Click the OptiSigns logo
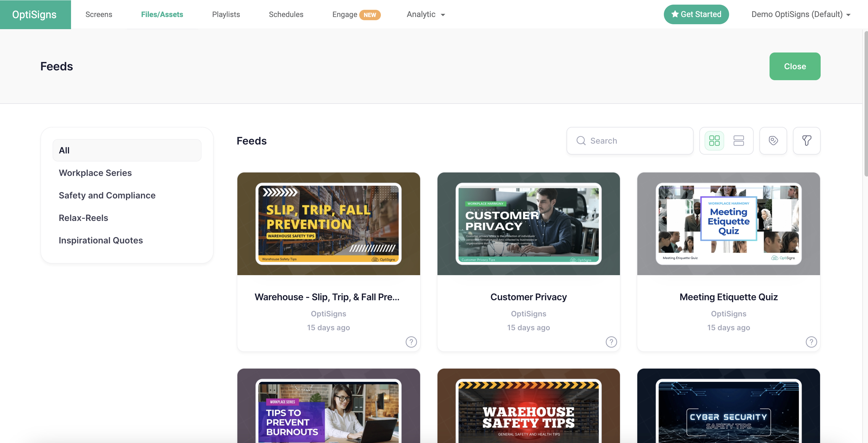This screenshot has width=868, height=443. (35, 14)
